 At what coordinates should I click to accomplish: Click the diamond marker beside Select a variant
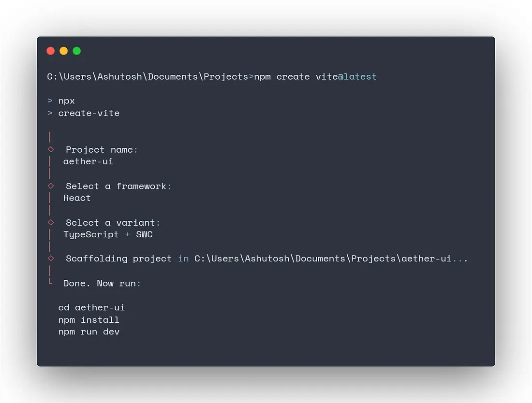coord(51,222)
